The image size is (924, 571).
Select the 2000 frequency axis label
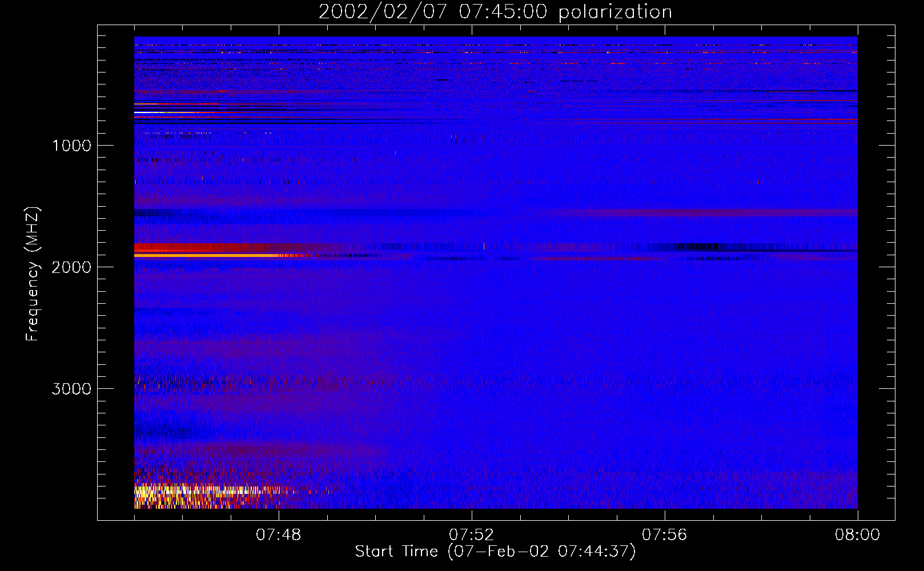[x=71, y=267]
